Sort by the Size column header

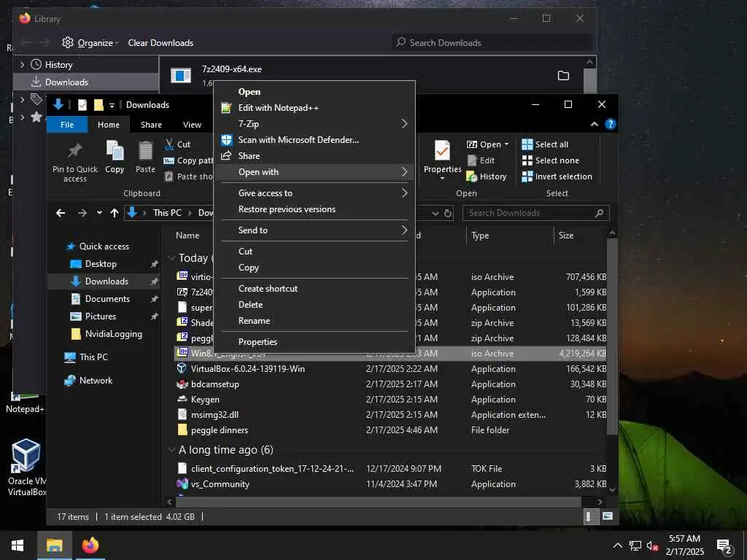pyautogui.click(x=566, y=236)
